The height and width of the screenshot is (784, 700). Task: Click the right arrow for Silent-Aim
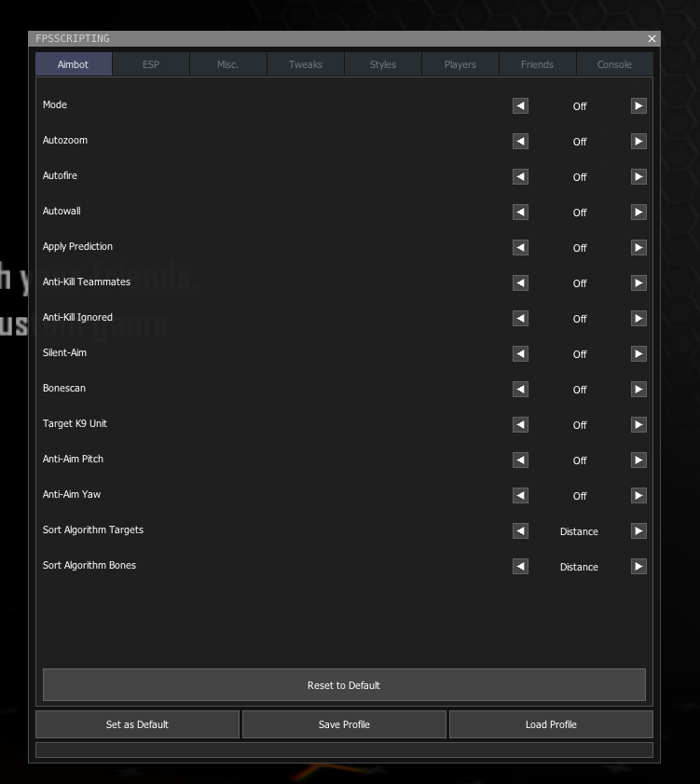(x=638, y=354)
